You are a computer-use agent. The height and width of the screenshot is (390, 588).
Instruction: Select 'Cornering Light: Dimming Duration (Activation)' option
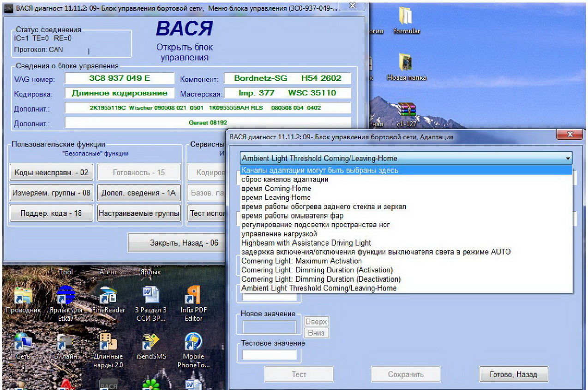coord(406,270)
